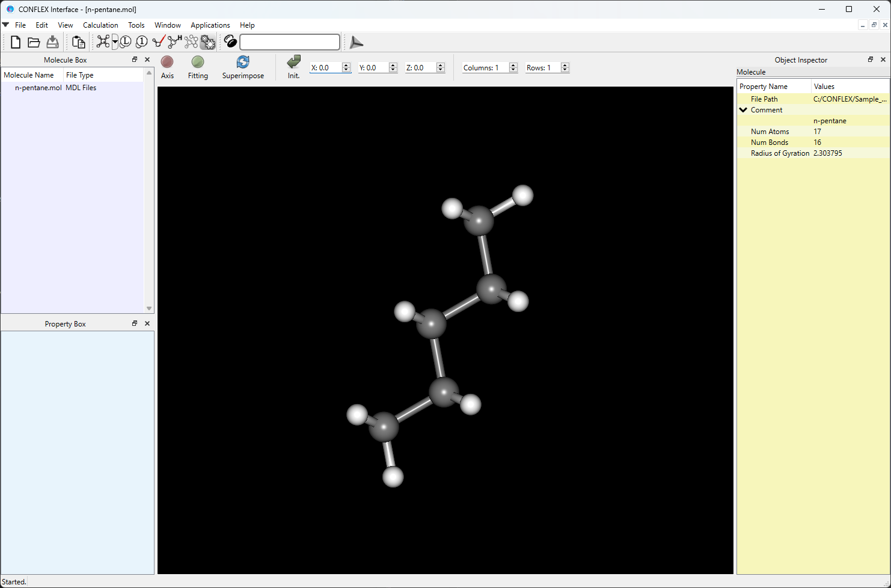The height and width of the screenshot is (588, 891).
Task: Click the run arrow beside the search field
Action: (x=356, y=42)
